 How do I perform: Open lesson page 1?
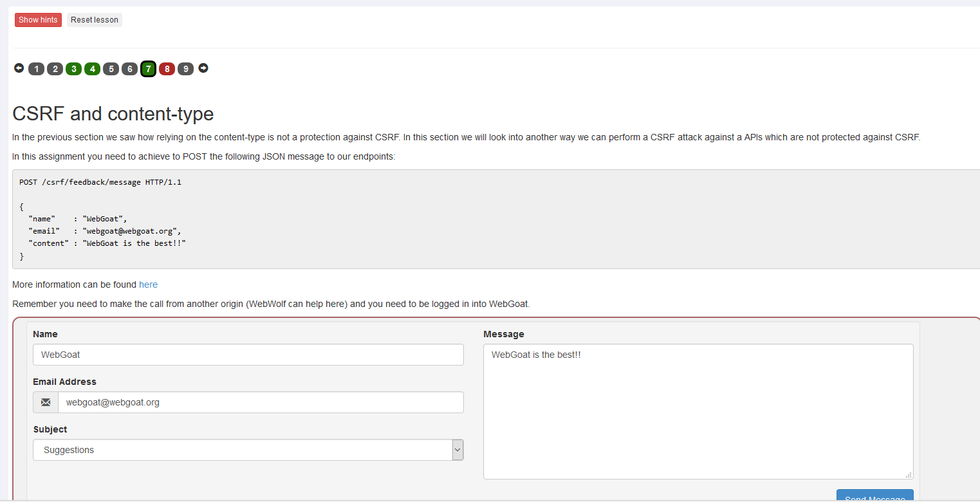37,69
